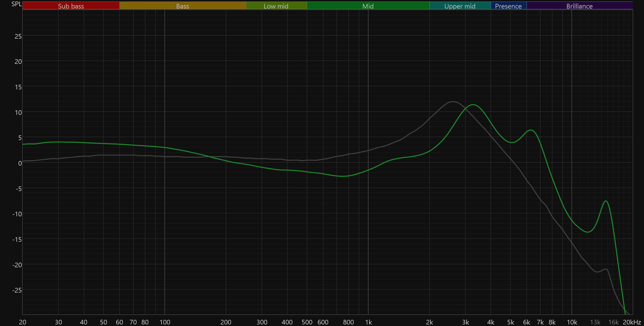Click the 0 dB level label

click(20, 163)
